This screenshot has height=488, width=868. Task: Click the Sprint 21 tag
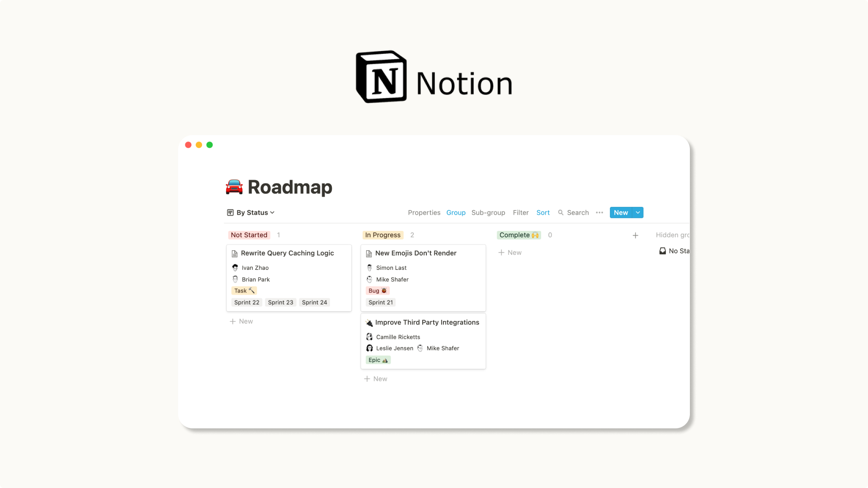point(381,302)
